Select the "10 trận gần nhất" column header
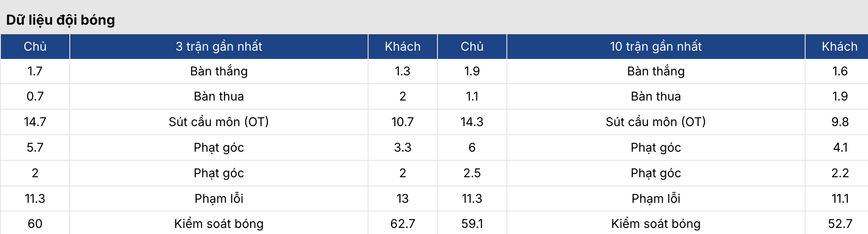Screen dimensions: 868x234 (656, 46)
